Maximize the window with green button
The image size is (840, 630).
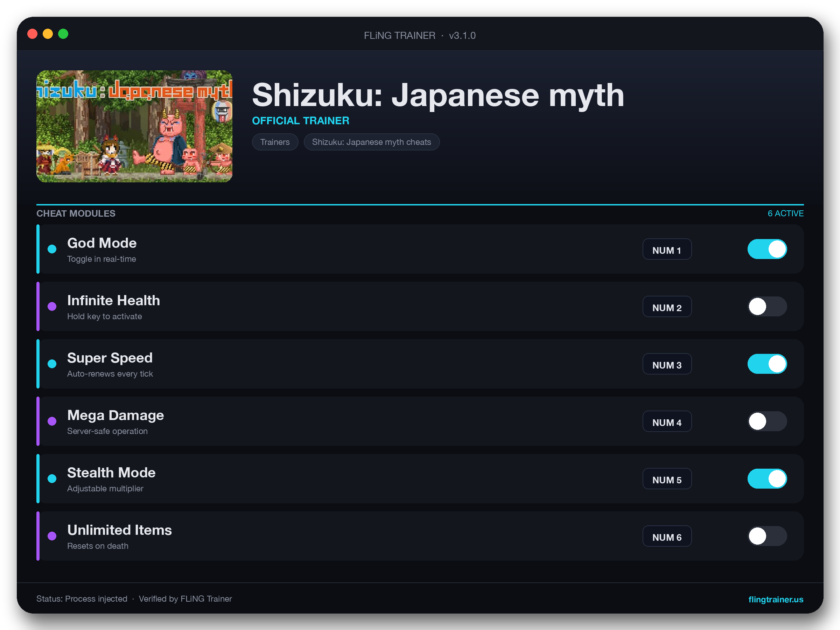coord(63,34)
